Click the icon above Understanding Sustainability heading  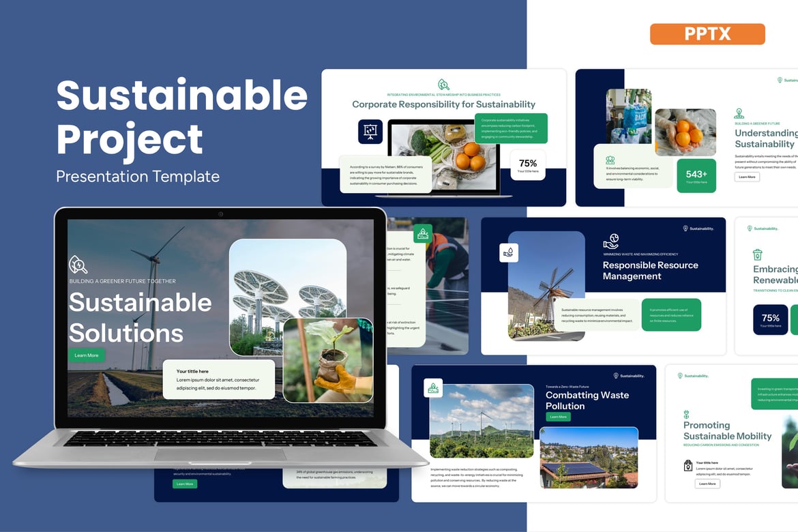pyautogui.click(x=739, y=113)
